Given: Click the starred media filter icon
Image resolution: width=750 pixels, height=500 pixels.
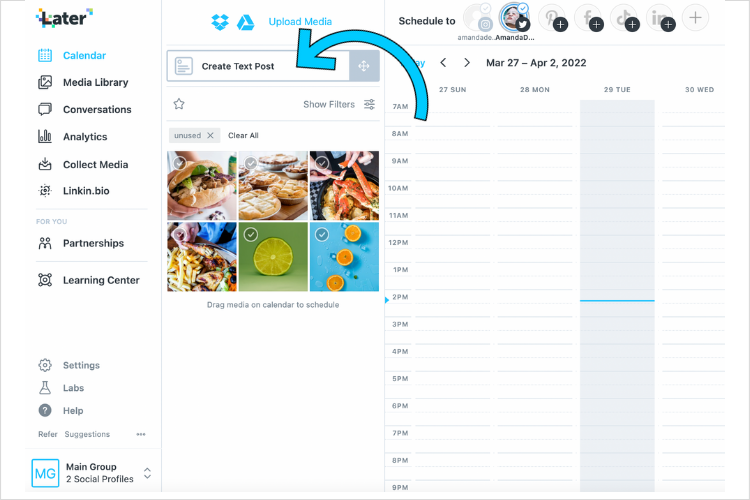Looking at the screenshot, I should click(179, 104).
